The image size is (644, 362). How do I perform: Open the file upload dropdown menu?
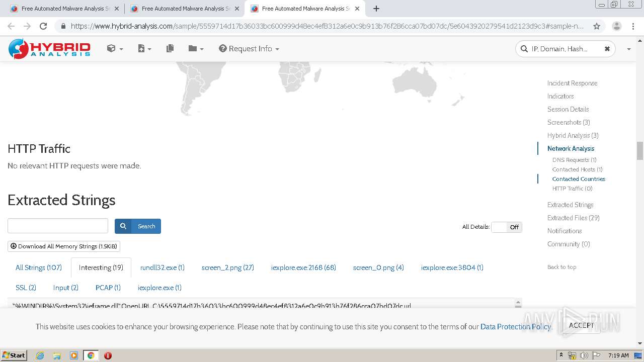click(144, 49)
